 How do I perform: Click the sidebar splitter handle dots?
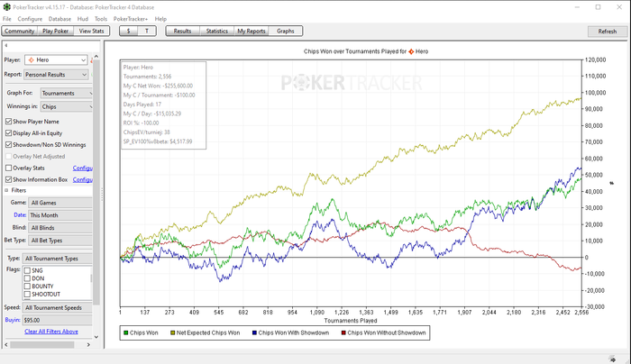(x=102, y=195)
